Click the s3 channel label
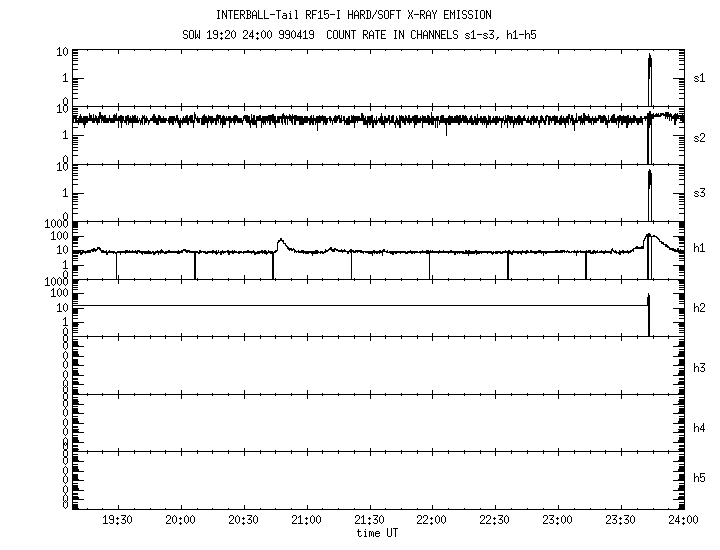Screen dimensions: 720x550 pos(700,194)
